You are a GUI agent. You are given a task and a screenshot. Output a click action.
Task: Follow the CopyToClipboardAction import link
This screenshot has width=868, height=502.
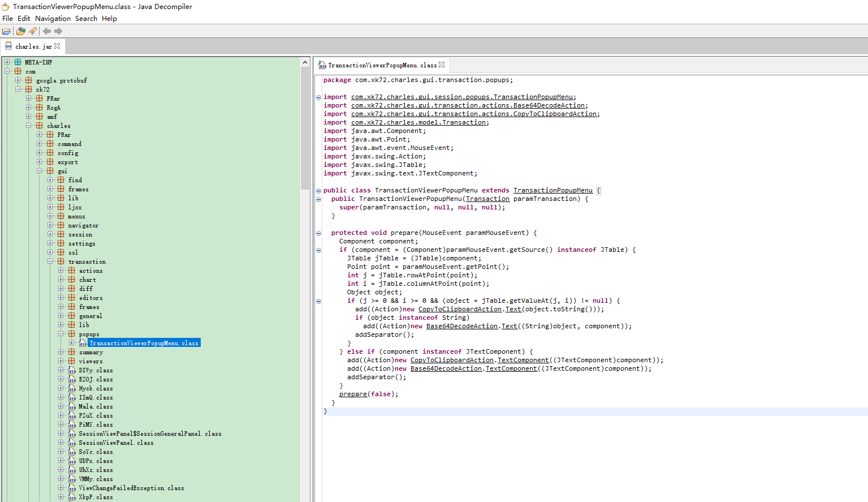tap(473, 114)
